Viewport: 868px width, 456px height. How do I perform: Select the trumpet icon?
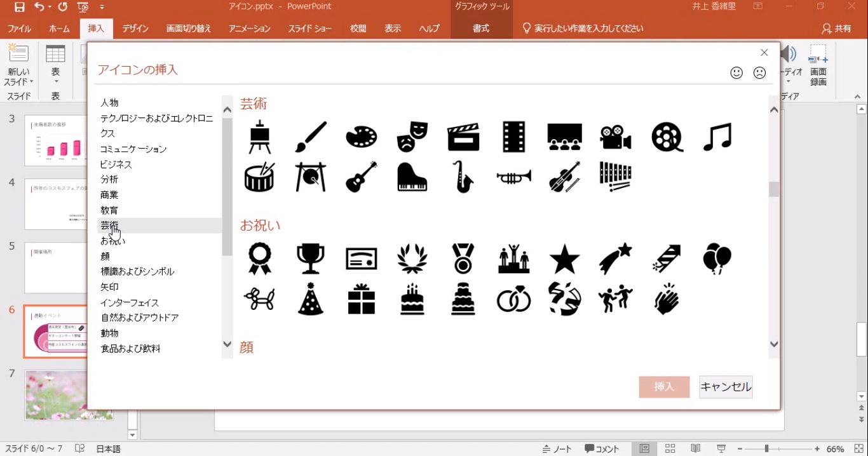point(514,177)
